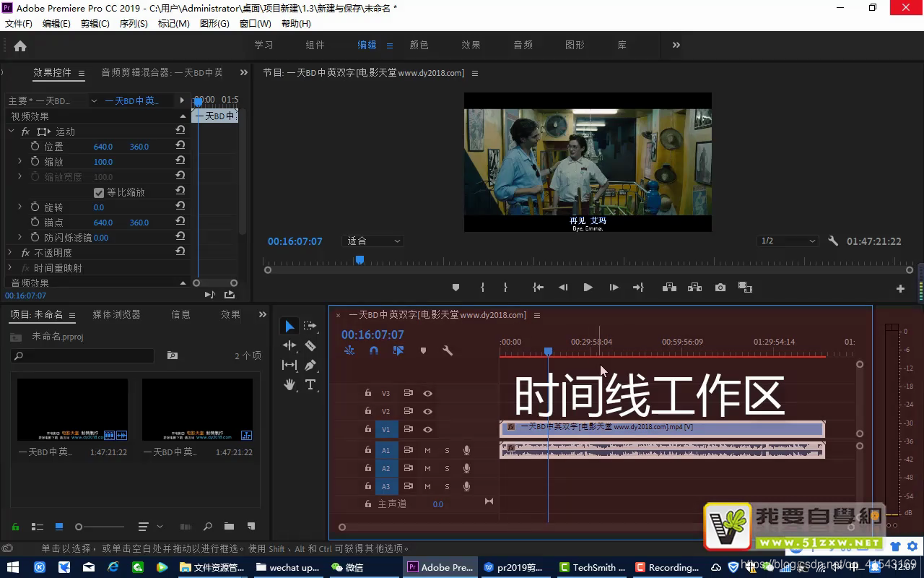Screen dimensions: 924x578
Task: Open the 1/2 playback resolution dropdown
Action: click(x=787, y=241)
